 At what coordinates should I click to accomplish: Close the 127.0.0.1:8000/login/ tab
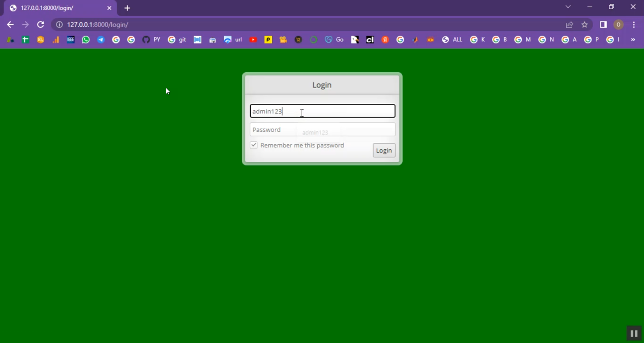pos(109,8)
